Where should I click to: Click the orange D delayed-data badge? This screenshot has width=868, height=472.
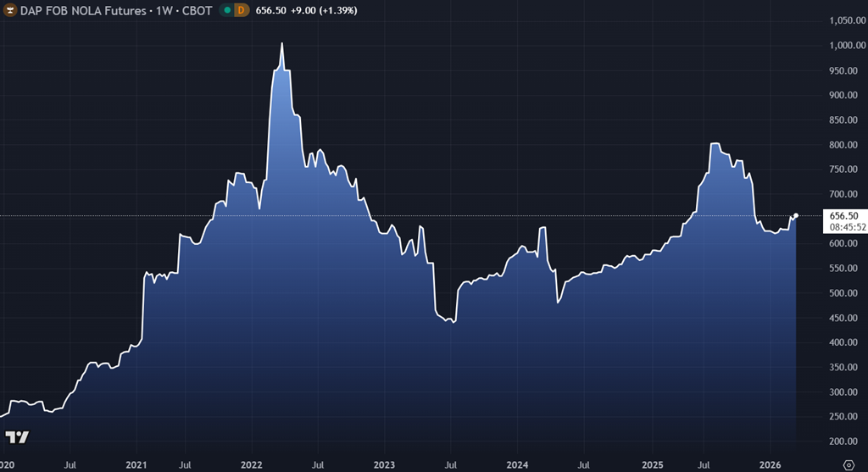[x=242, y=10]
